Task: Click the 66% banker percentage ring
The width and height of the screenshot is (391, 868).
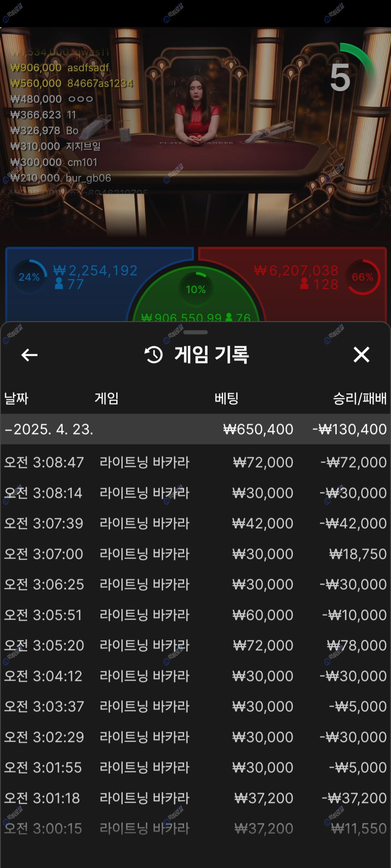Action: pyautogui.click(x=363, y=277)
